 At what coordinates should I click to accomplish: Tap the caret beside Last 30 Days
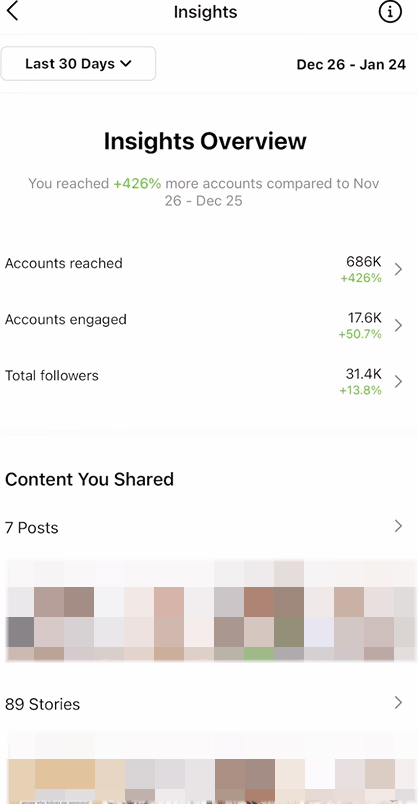[125, 64]
